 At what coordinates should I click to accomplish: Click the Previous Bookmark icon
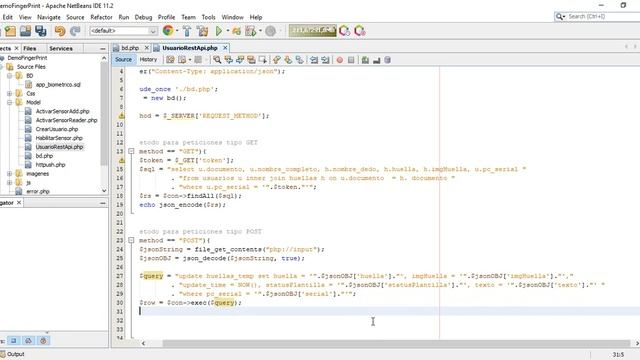tap(277, 60)
